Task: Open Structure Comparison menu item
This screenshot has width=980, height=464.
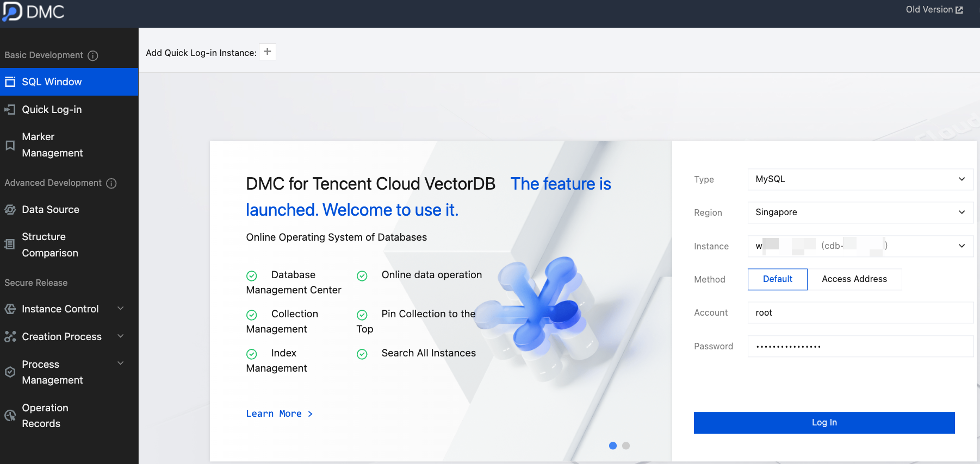Action: click(69, 245)
